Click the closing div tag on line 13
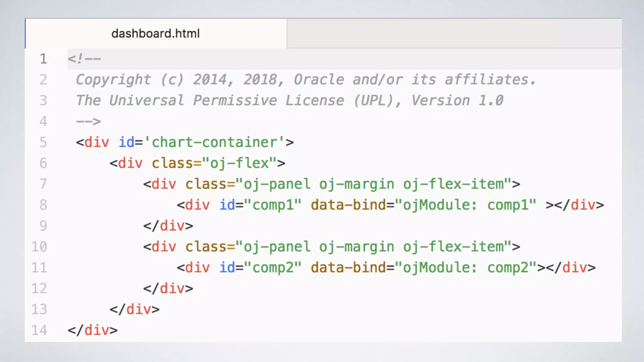 [x=134, y=310]
